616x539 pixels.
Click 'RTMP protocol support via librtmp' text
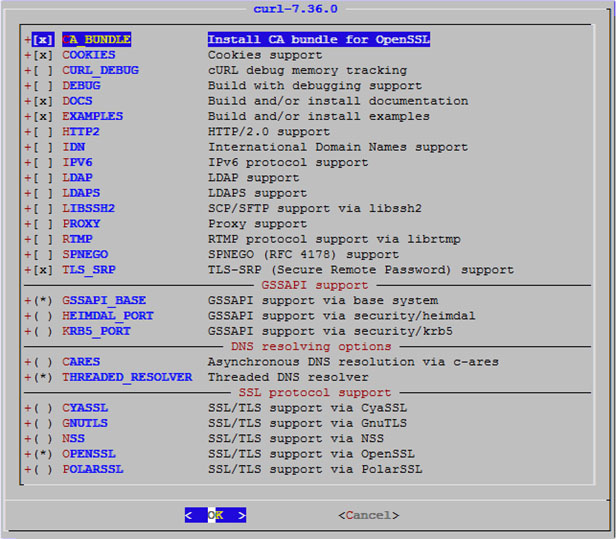tap(334, 239)
